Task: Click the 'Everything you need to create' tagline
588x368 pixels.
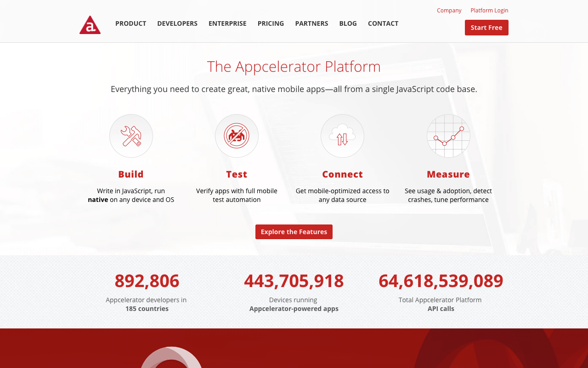Action: coord(294,89)
